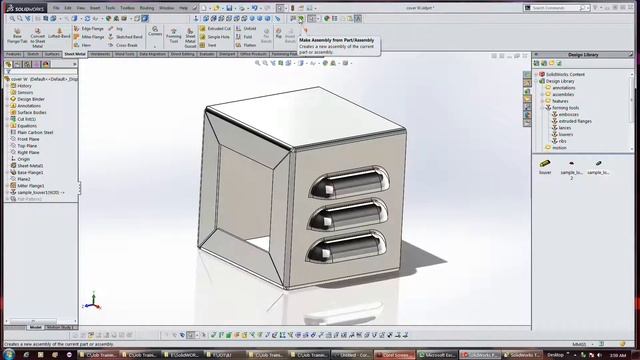Switch to the Evaluate tab
The width and height of the screenshot is (640, 360).
tap(207, 54)
